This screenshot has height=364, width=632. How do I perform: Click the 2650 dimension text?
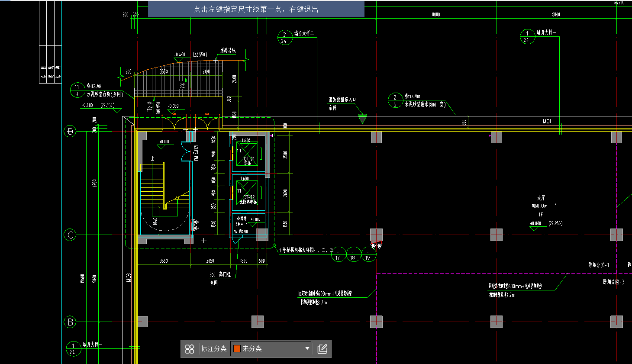tap(210, 261)
